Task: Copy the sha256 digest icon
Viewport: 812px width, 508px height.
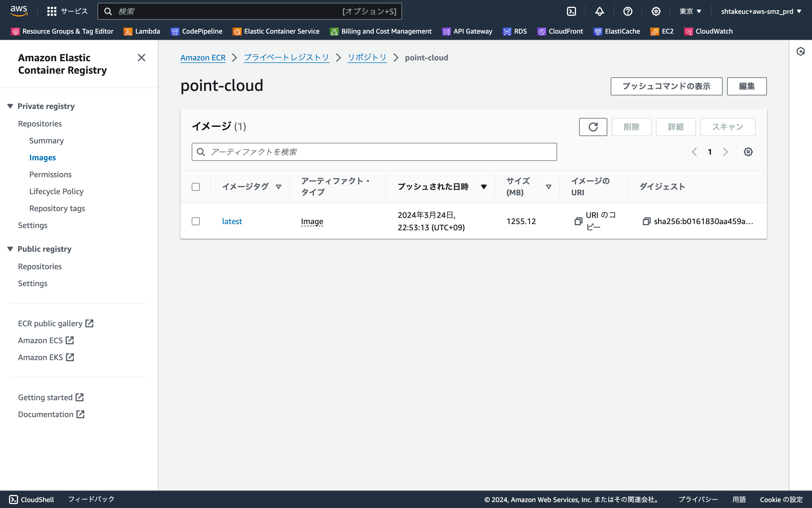Action: point(646,221)
